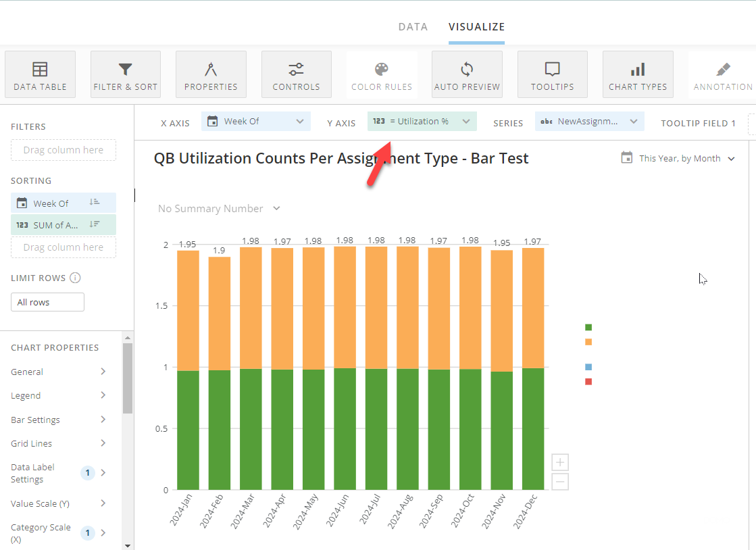
Task: Click scrollbar up arrow in chart properties
Action: click(x=127, y=338)
